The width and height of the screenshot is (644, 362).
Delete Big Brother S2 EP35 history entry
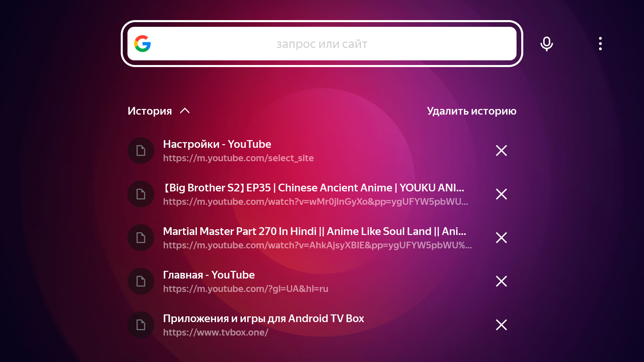tap(501, 194)
